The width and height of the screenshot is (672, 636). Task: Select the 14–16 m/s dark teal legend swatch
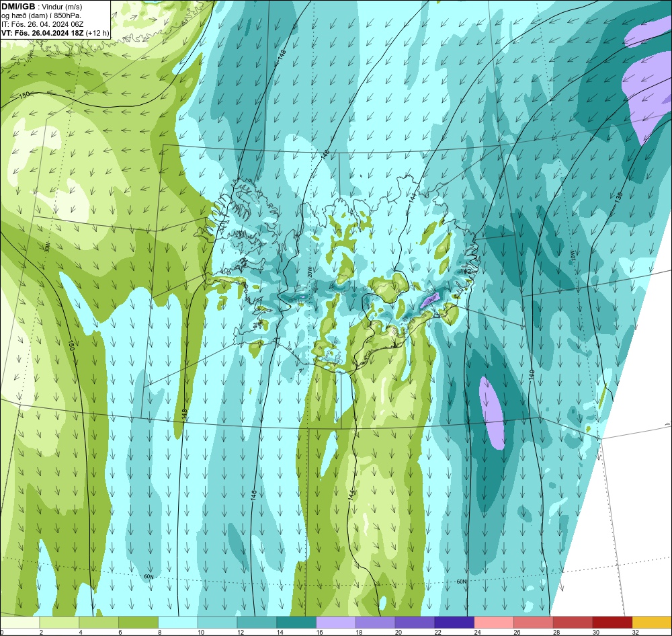(296, 622)
